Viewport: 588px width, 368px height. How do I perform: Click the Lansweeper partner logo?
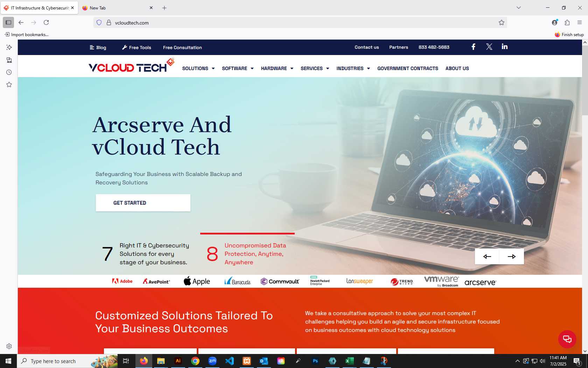pos(359,281)
